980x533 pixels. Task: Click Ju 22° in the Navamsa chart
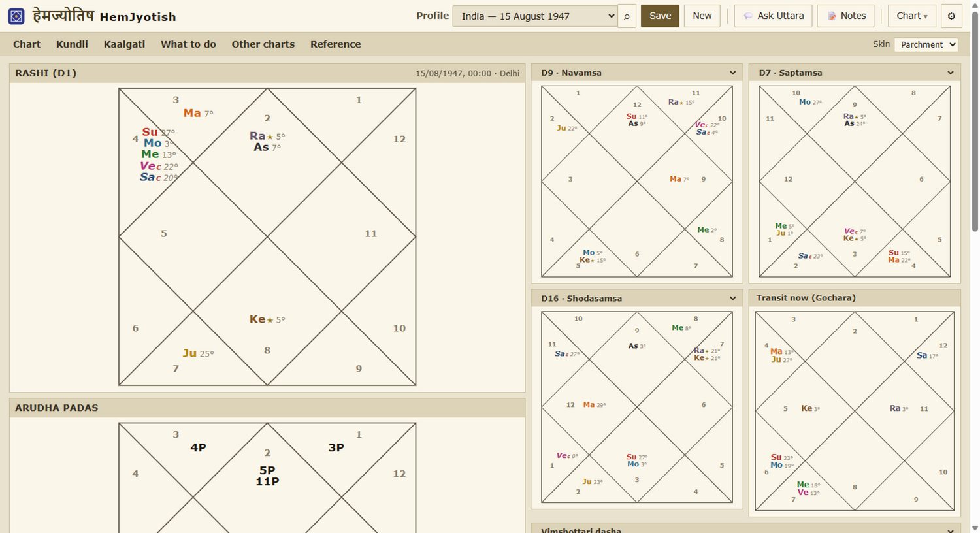(x=566, y=128)
